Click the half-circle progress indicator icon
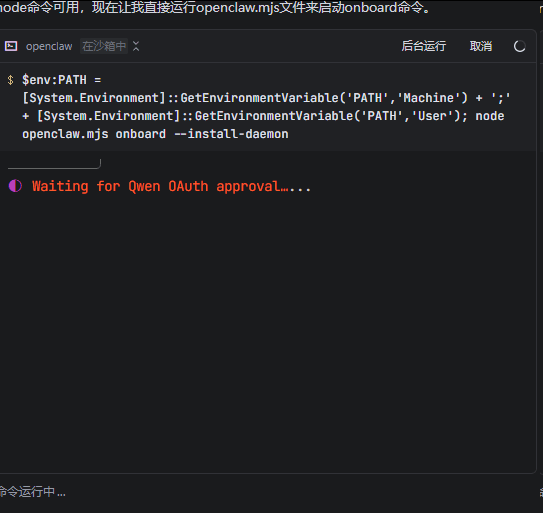Image resolution: width=543 pixels, height=513 pixels. (15, 186)
